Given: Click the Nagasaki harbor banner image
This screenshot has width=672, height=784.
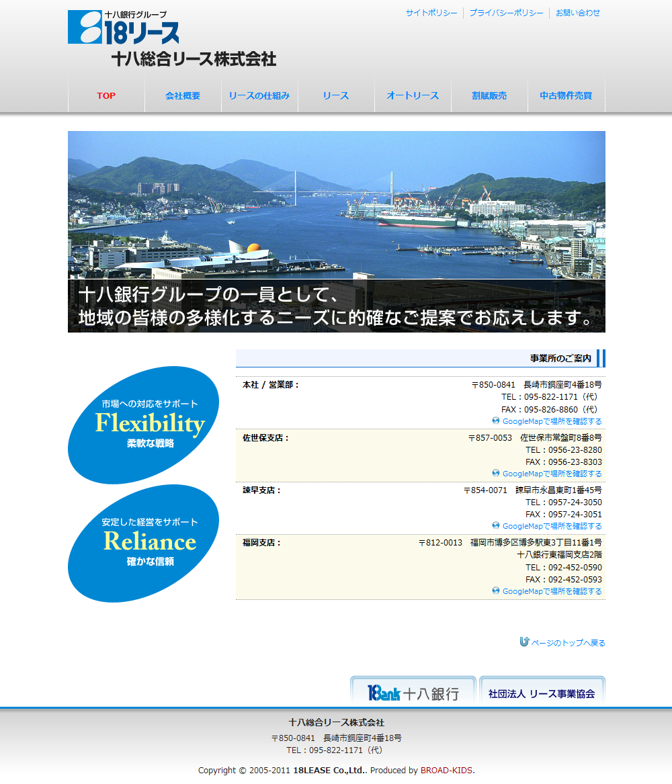Looking at the screenshot, I should [337, 232].
